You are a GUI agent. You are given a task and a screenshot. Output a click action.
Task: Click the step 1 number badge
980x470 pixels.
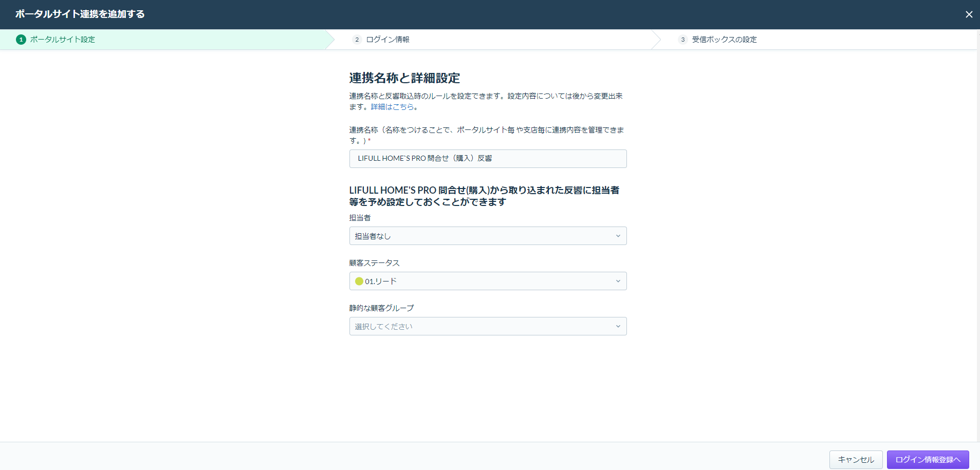pyautogui.click(x=21, y=40)
